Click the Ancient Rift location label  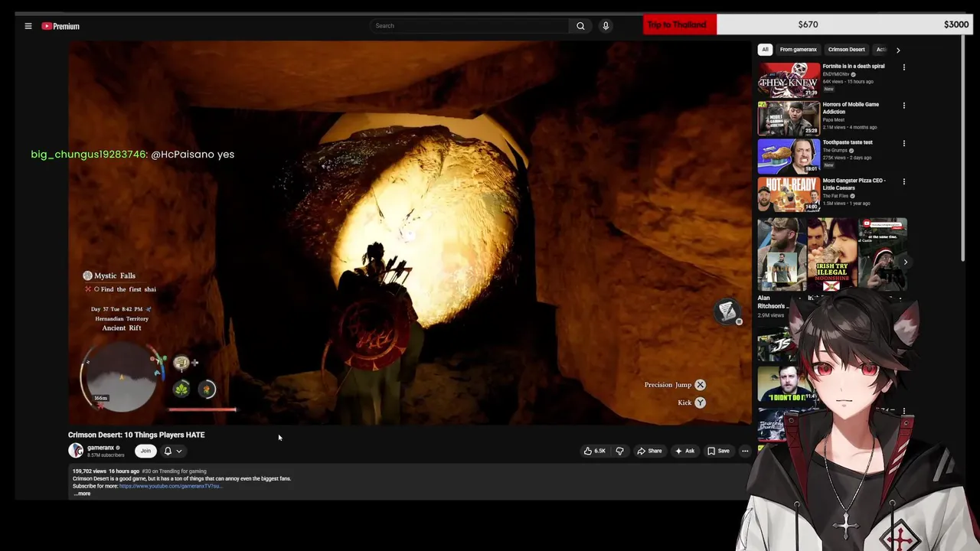coord(122,328)
